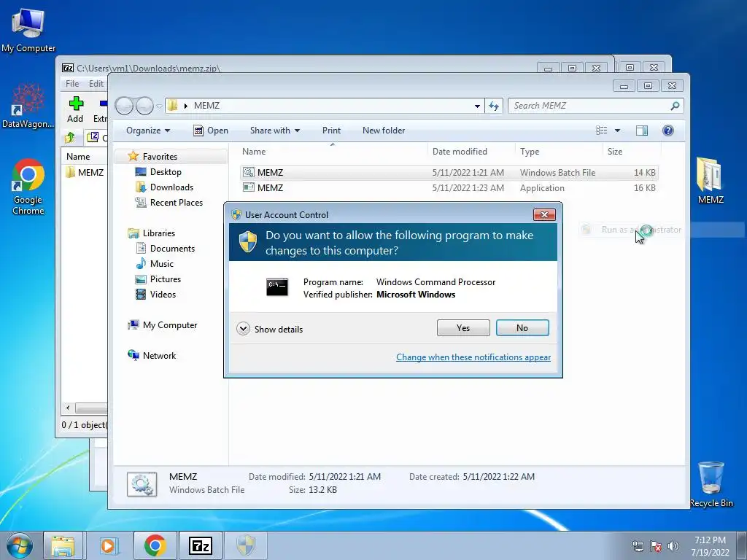Click Change when these notifications appear
This screenshot has height=560, width=747.
coord(473,357)
